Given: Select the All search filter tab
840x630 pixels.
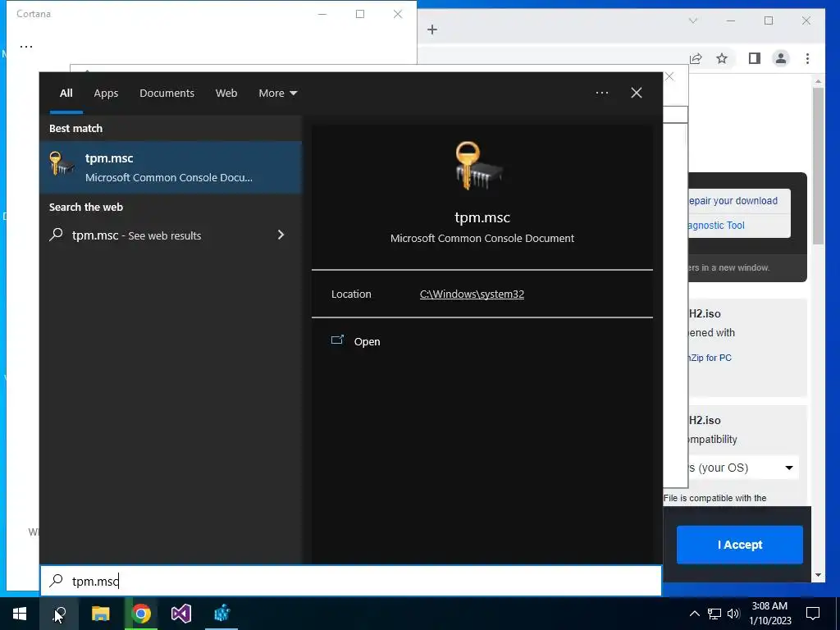Looking at the screenshot, I should 66,94.
